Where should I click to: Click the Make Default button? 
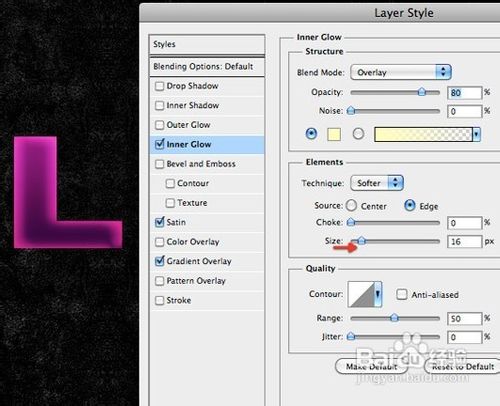coord(372,367)
